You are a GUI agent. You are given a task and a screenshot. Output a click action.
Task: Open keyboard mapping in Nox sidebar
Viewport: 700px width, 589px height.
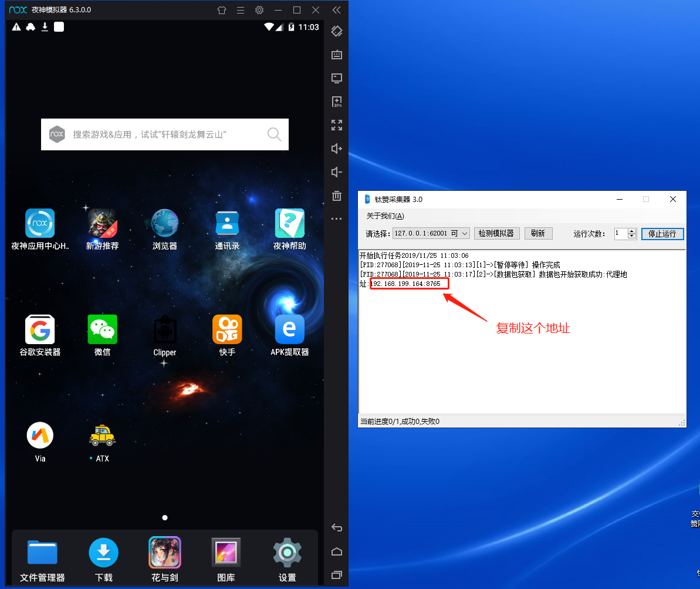337,55
